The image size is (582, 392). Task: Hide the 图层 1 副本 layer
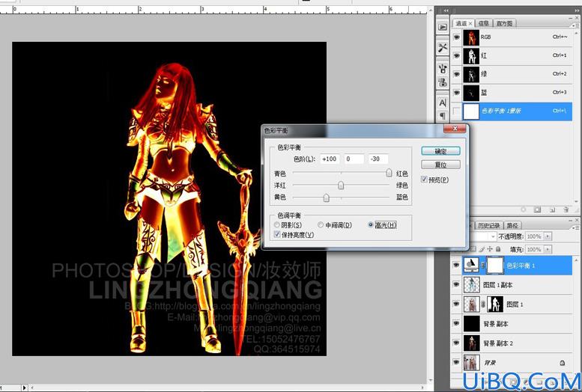(x=457, y=285)
